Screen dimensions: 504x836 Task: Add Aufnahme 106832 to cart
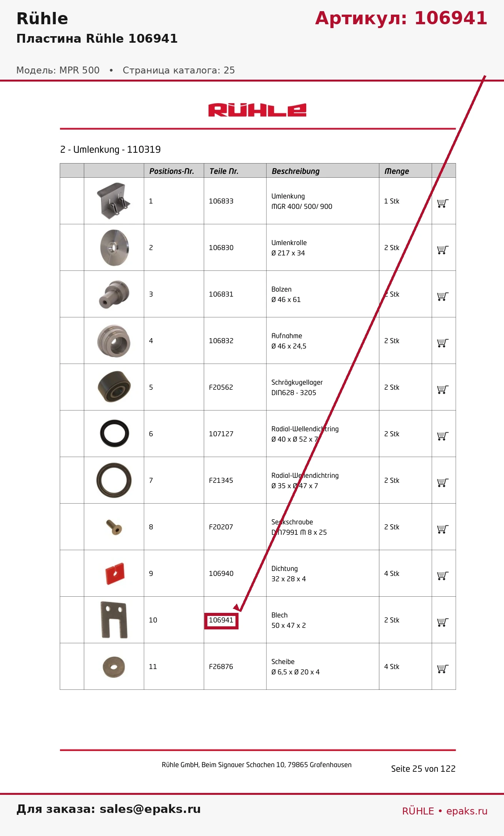pos(443,343)
